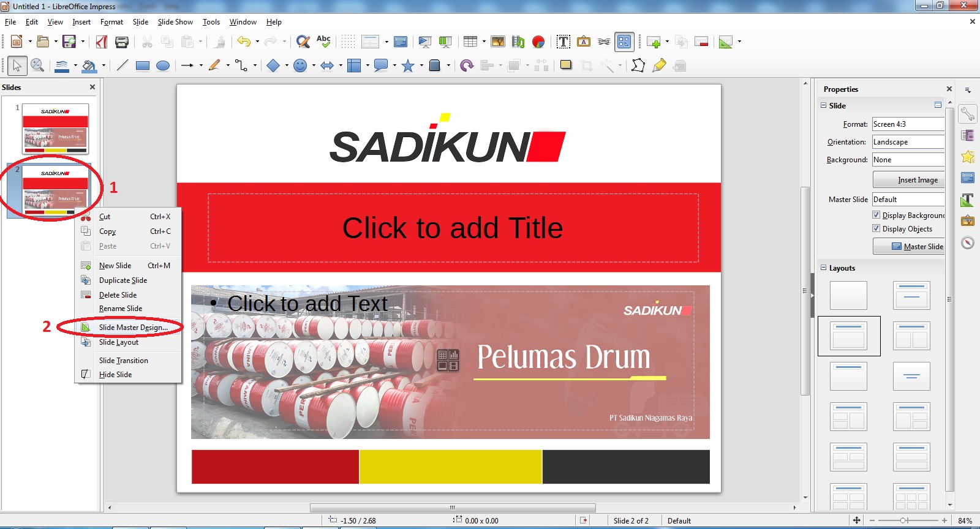
Task: Click the Line Color tool swatch
Action: click(x=61, y=66)
